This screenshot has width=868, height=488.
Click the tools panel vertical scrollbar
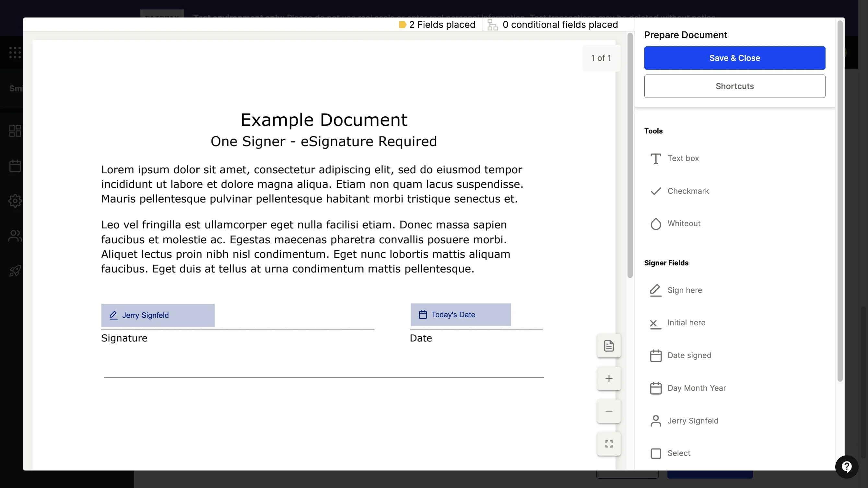pos(840,201)
